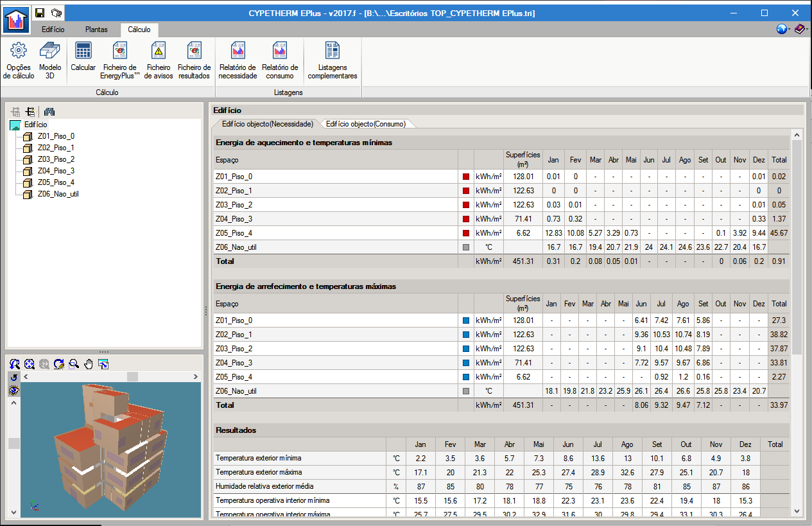Click cooling table Total value 33.97
Screen dimensions: 812x526
(x=779, y=405)
